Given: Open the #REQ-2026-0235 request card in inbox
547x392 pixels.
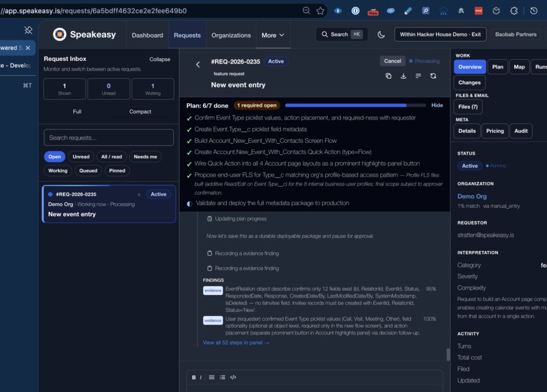Looking at the screenshot, I should (x=109, y=204).
